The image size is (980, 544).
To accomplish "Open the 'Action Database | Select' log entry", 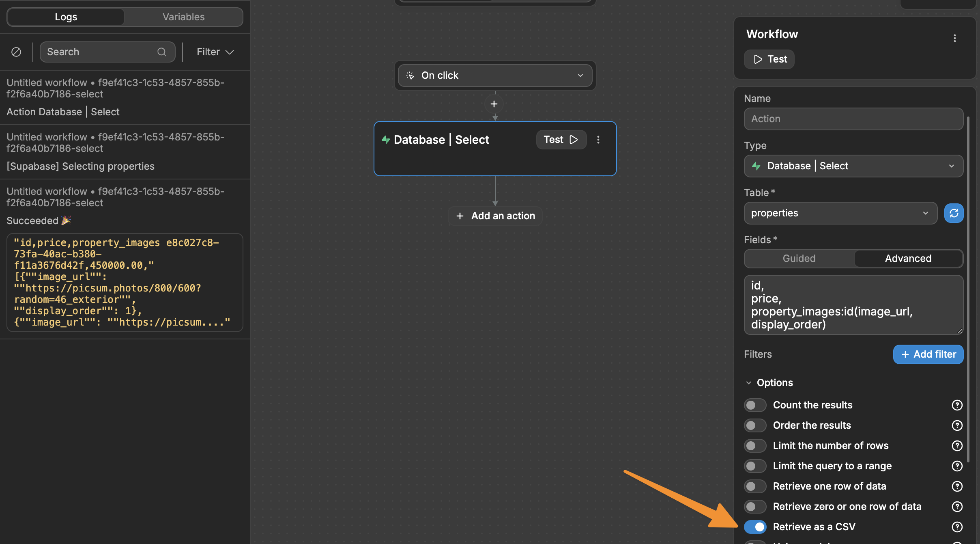I will pos(125,97).
